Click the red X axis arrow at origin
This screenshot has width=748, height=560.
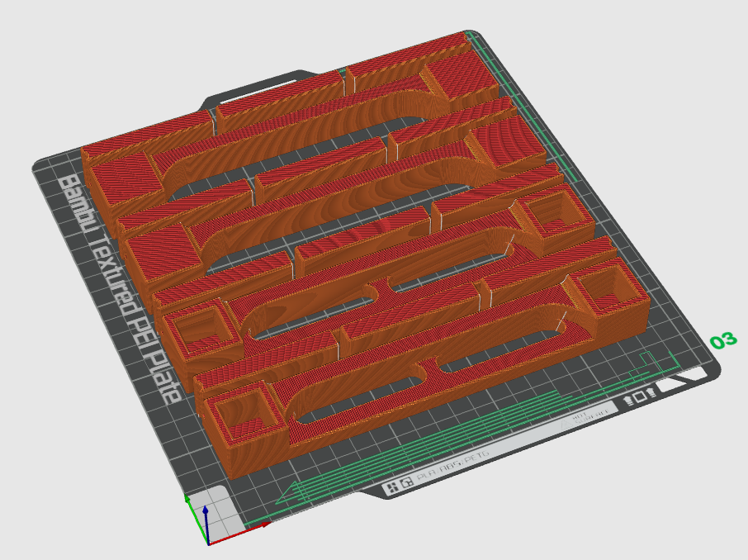[241, 534]
